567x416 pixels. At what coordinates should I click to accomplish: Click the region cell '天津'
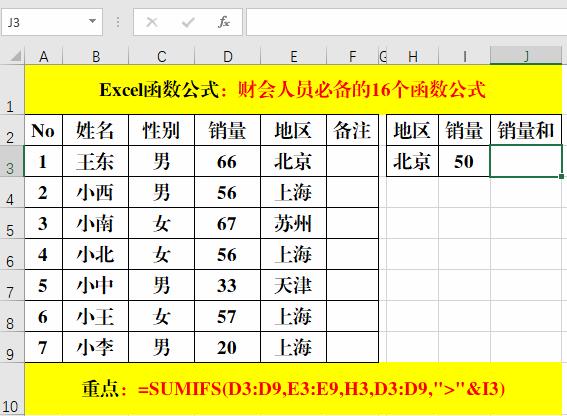294,286
